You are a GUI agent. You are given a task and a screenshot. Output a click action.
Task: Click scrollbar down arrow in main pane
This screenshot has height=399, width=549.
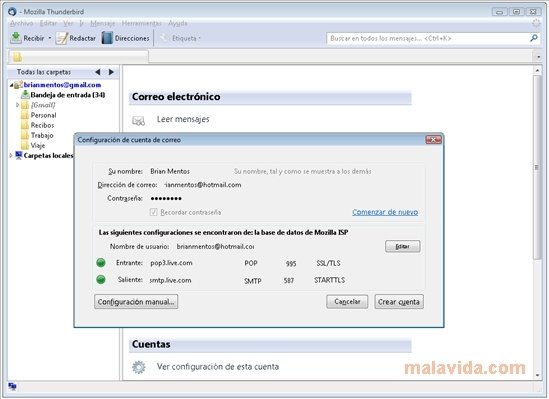point(537,375)
